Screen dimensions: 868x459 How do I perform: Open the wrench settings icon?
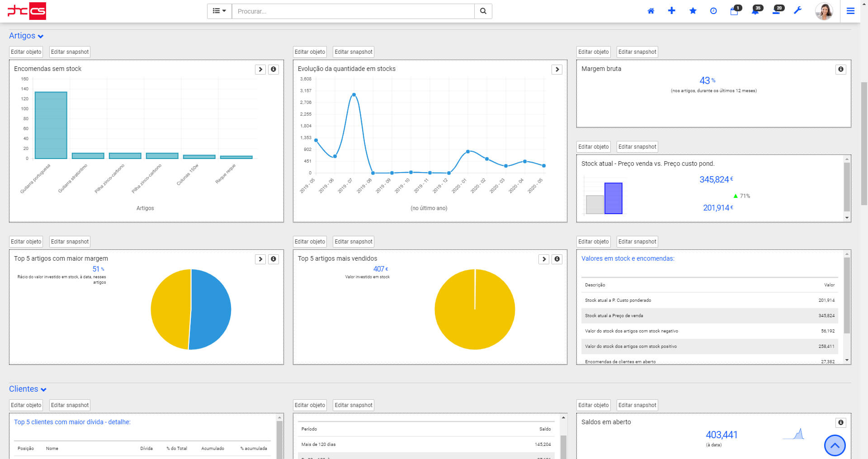click(x=797, y=10)
